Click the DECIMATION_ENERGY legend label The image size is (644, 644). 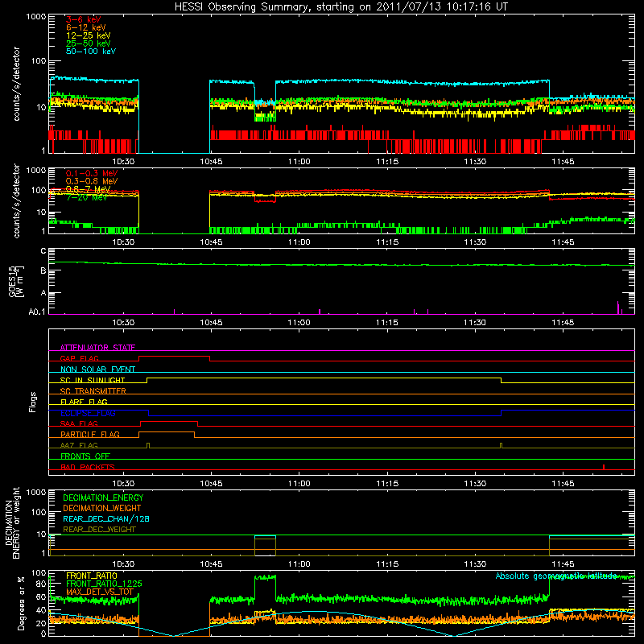[103, 497]
